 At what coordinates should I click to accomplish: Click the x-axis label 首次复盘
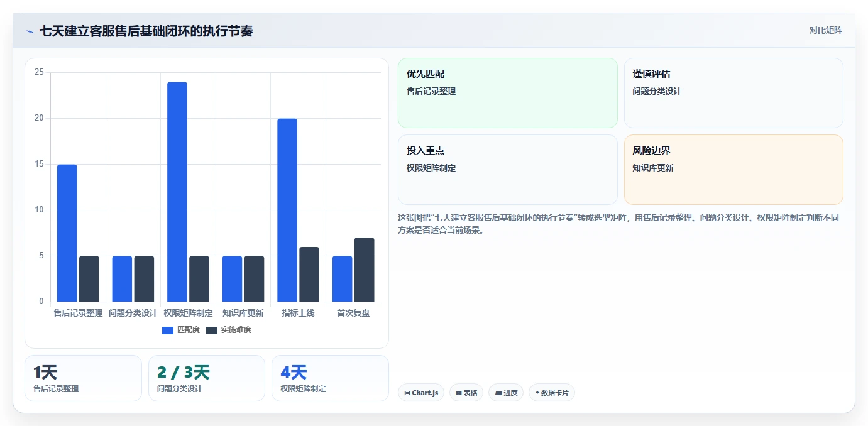(353, 313)
